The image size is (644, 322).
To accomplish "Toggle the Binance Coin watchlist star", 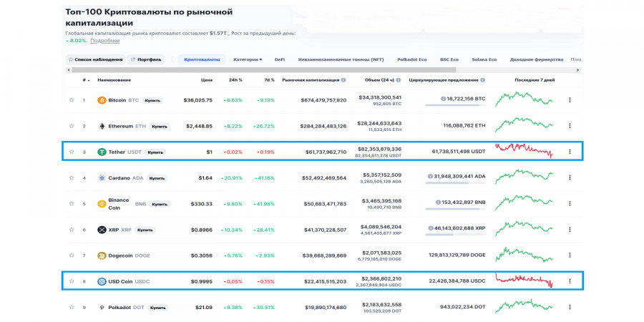I will pos(72,203).
